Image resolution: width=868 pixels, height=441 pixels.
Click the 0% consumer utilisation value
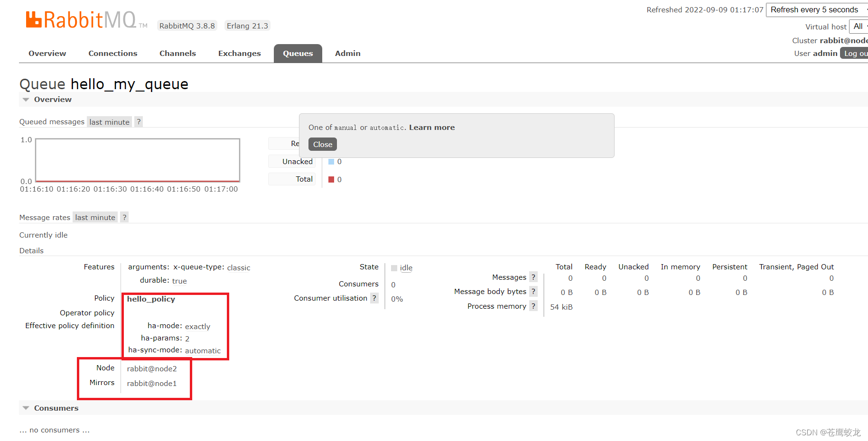pos(397,299)
